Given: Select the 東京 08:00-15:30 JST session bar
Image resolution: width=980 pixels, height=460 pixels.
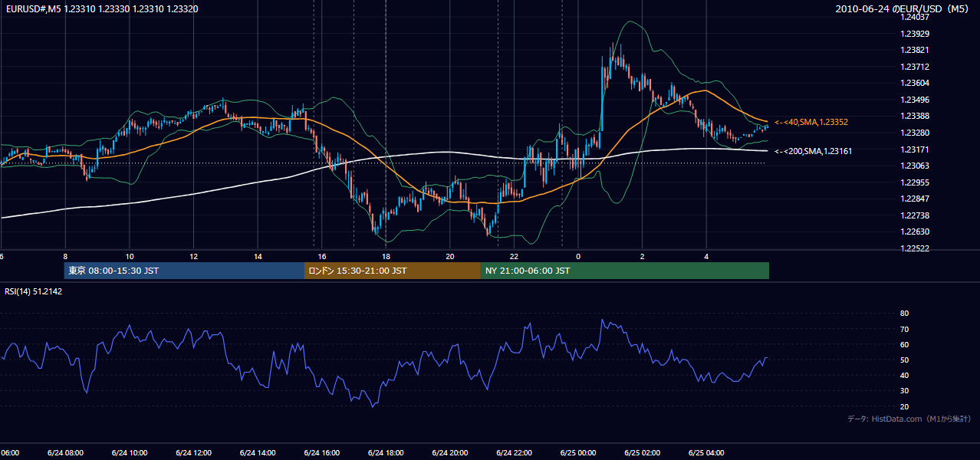Looking at the screenshot, I should pyautogui.click(x=184, y=271).
